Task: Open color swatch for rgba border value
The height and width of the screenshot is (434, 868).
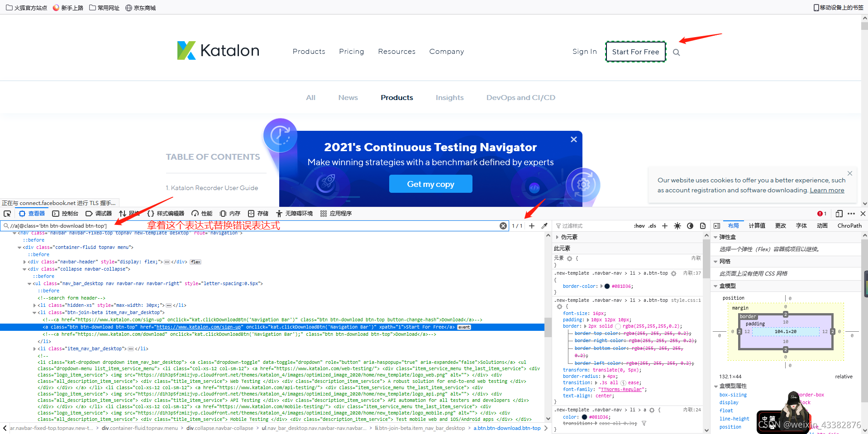Action: click(618, 326)
